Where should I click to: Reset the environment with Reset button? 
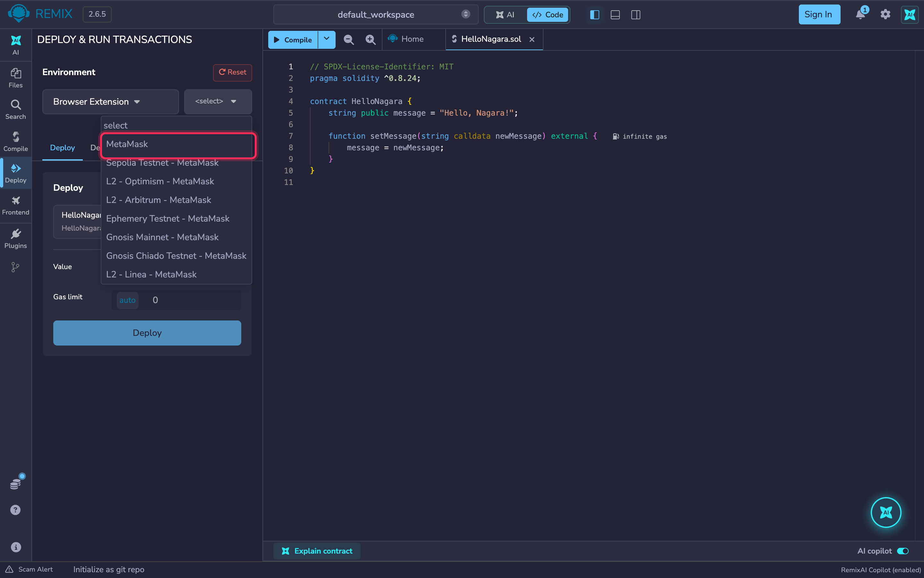pos(232,72)
